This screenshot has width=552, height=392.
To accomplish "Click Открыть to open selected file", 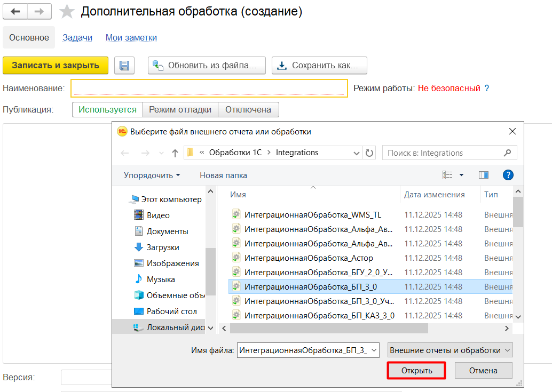I will (416, 371).
